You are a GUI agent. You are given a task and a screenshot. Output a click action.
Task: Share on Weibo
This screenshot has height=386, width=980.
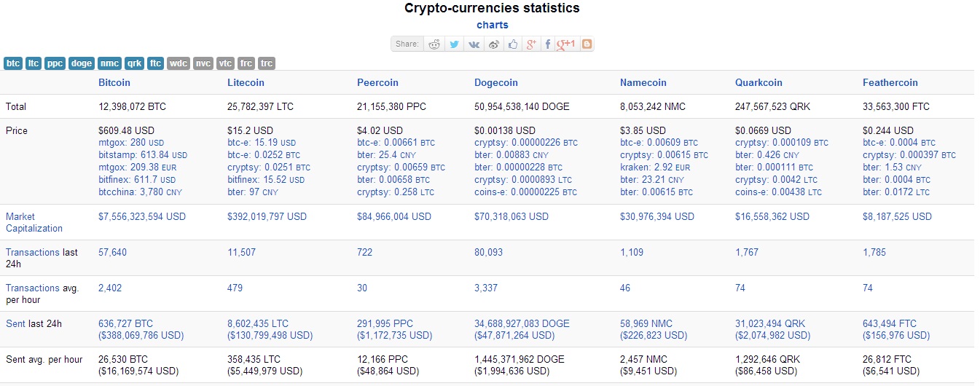493,44
